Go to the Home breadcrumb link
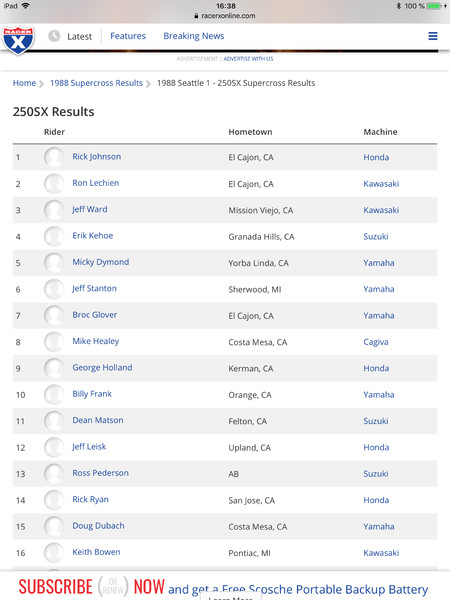 (24, 83)
